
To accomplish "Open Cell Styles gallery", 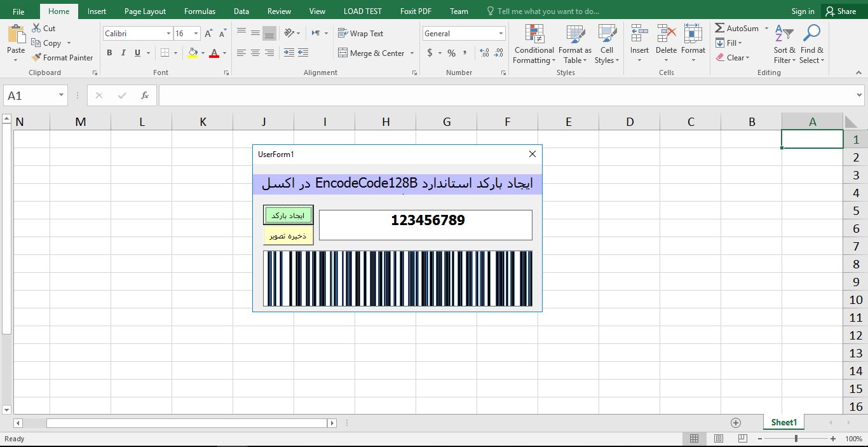I will (607, 45).
